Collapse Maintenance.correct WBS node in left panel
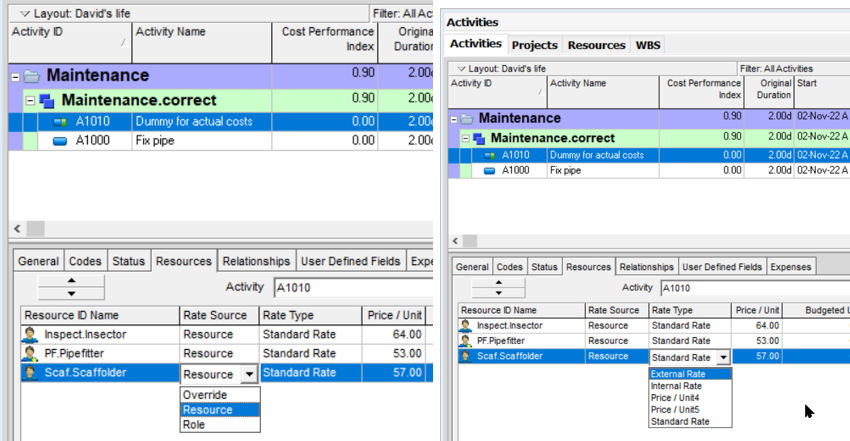The image size is (850, 441). 31,101
